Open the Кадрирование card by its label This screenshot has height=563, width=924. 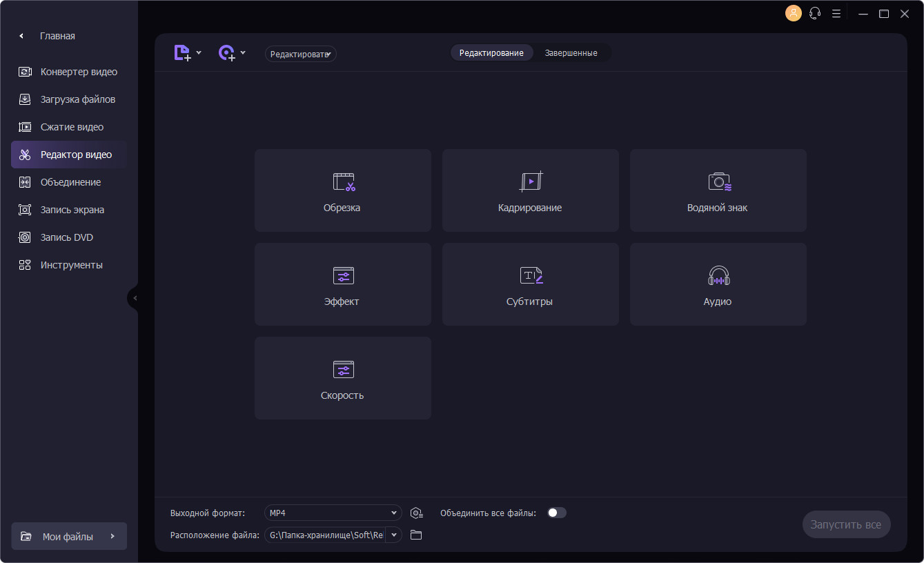point(530,208)
